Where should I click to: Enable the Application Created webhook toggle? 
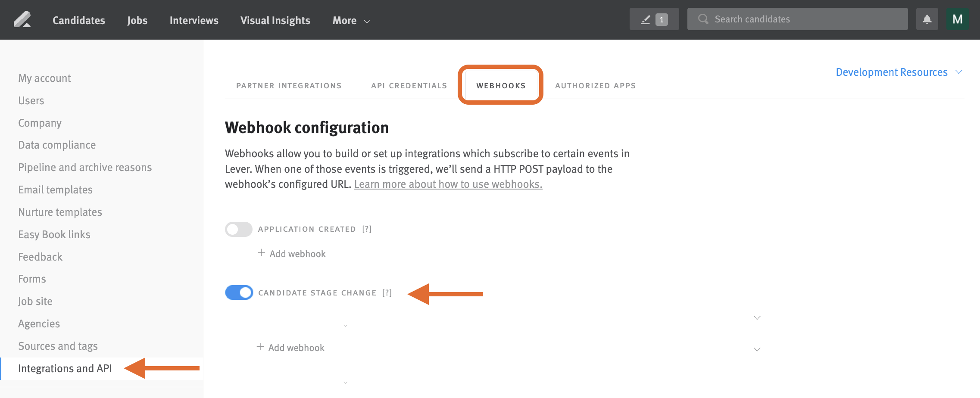click(x=238, y=229)
